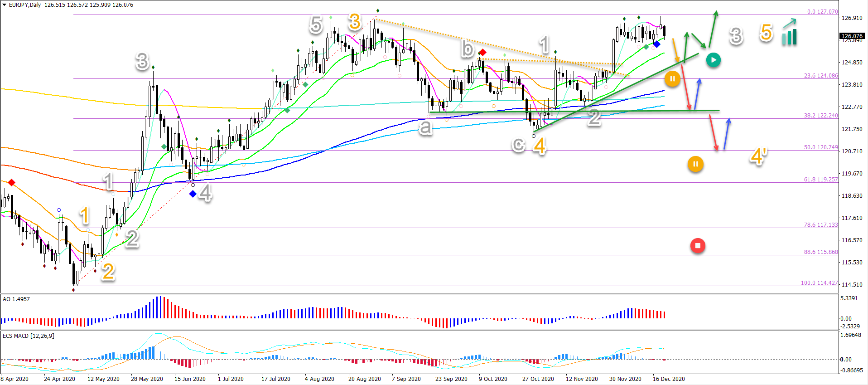The width and height of the screenshot is (868, 385).
Task: Click the orange wave 4' label
Action: [x=758, y=157]
